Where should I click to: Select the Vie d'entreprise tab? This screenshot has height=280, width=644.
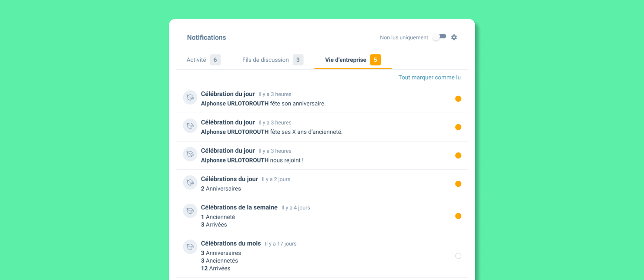click(x=353, y=60)
